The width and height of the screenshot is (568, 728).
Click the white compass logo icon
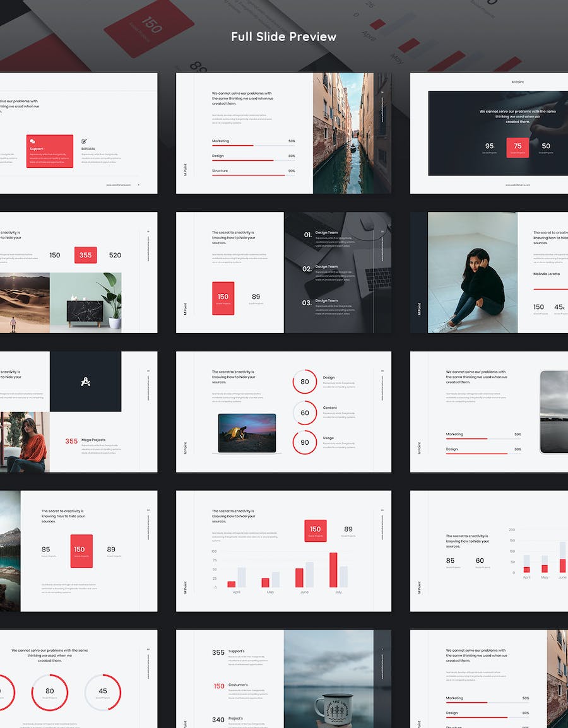click(85, 381)
